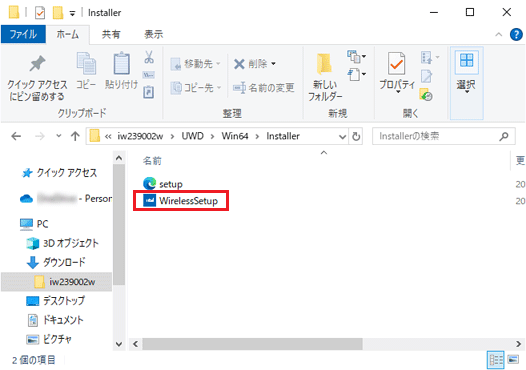Collapse the ribbon with chevron
Viewport: 526px width, 370px height.
[x=498, y=34]
